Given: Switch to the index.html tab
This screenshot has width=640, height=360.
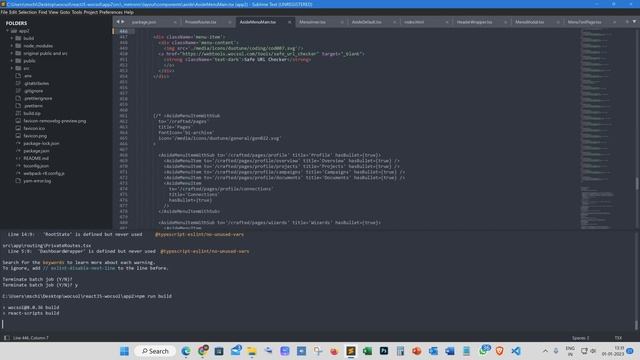Looking at the screenshot, I should 414,22.
